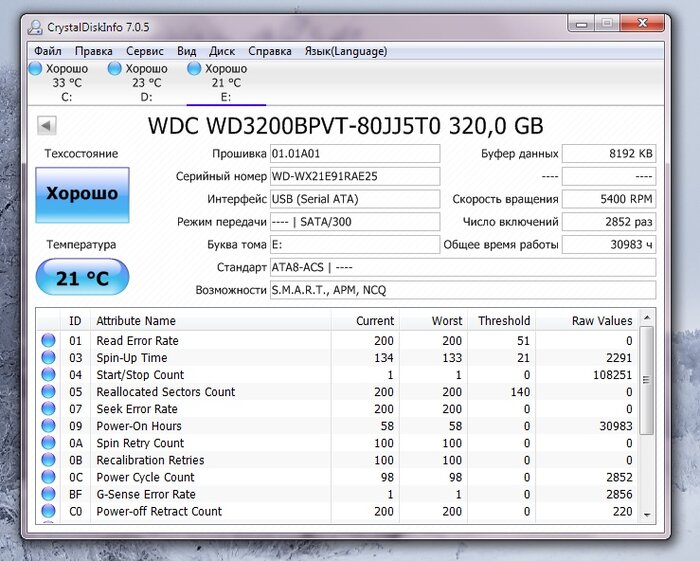Open the Вид menu

(x=187, y=51)
